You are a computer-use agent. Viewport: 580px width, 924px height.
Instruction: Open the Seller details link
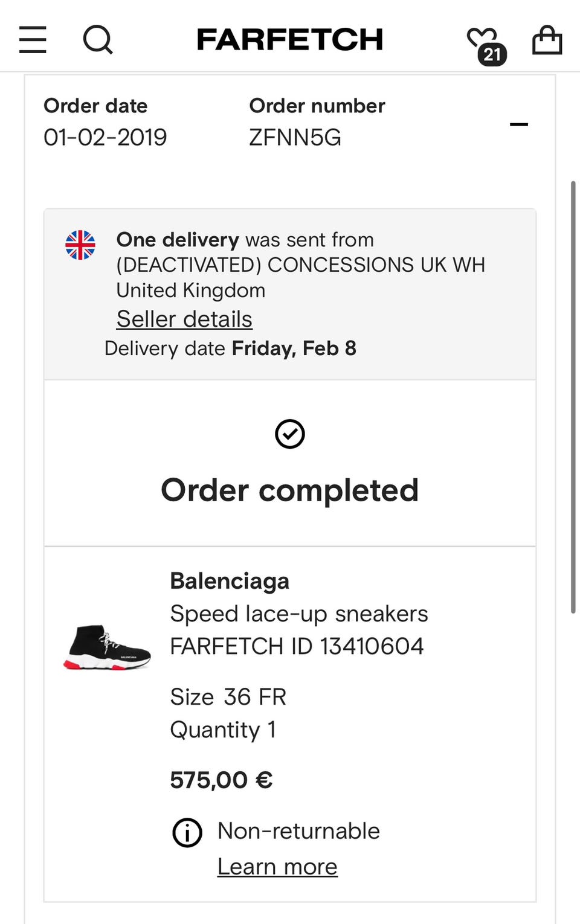pyautogui.click(x=184, y=319)
